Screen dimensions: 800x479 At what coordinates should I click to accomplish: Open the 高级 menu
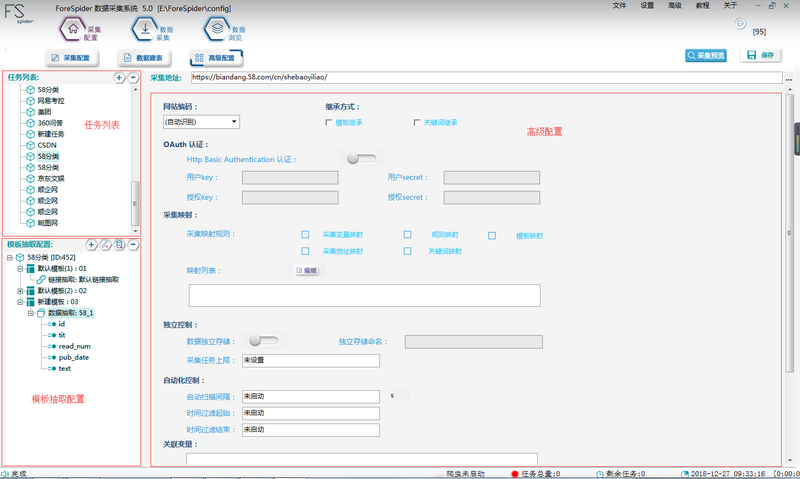pos(674,5)
